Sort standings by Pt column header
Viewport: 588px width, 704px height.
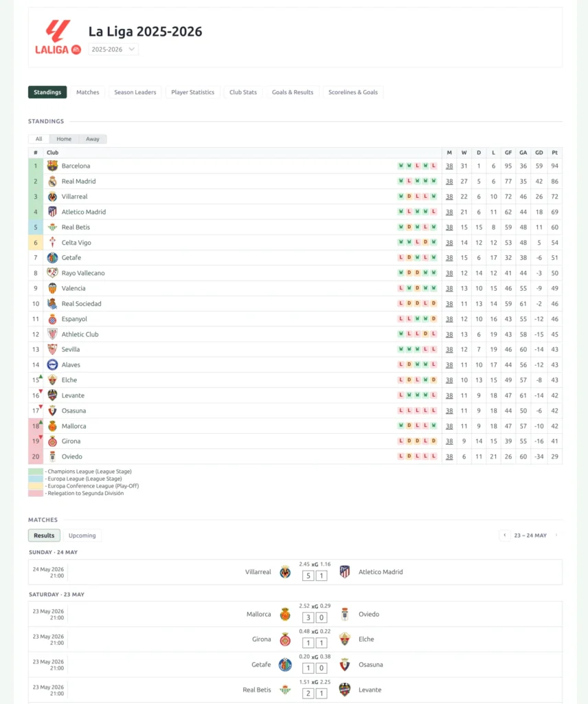[x=555, y=153]
